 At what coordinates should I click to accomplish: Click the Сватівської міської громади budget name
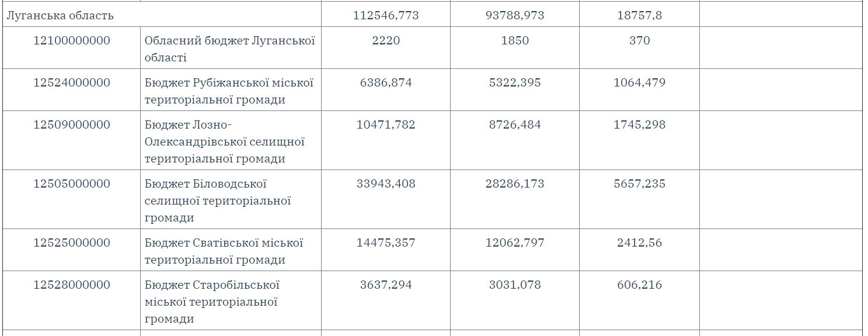click(x=224, y=251)
